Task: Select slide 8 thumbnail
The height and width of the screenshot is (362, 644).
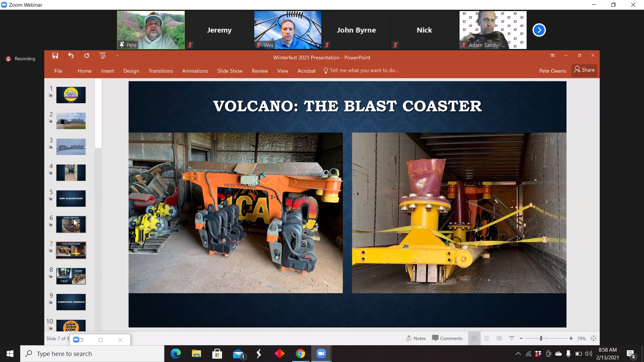Action: tap(71, 276)
